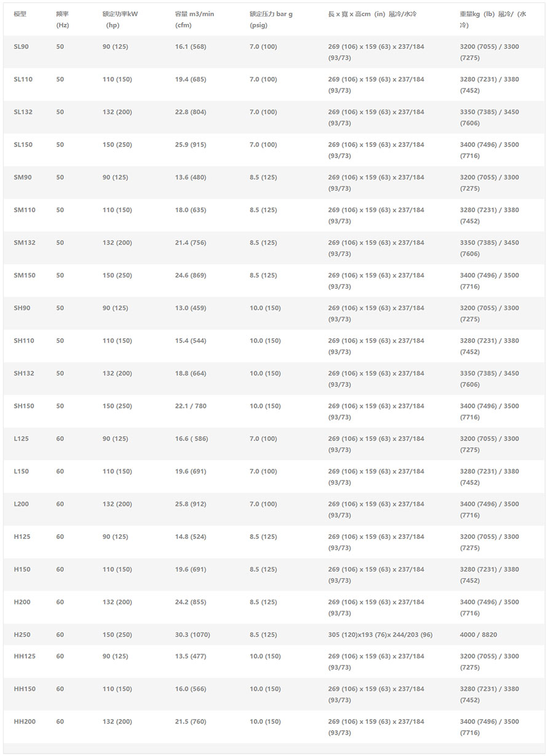
Task: Select the SH110 model row label
Action: [x=24, y=341]
